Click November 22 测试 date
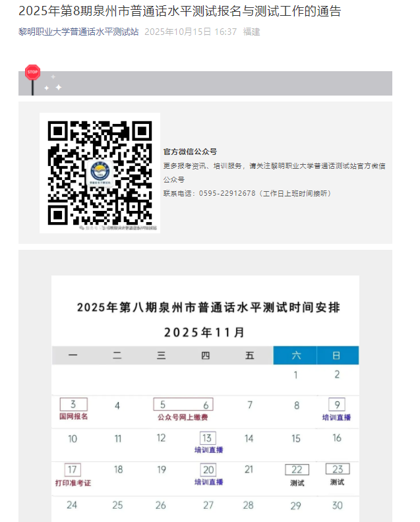 coord(297,470)
